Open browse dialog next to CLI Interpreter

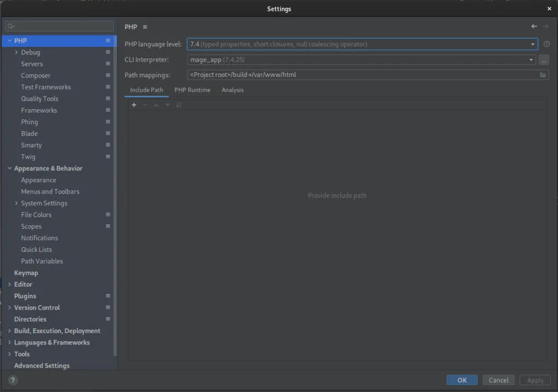544,59
